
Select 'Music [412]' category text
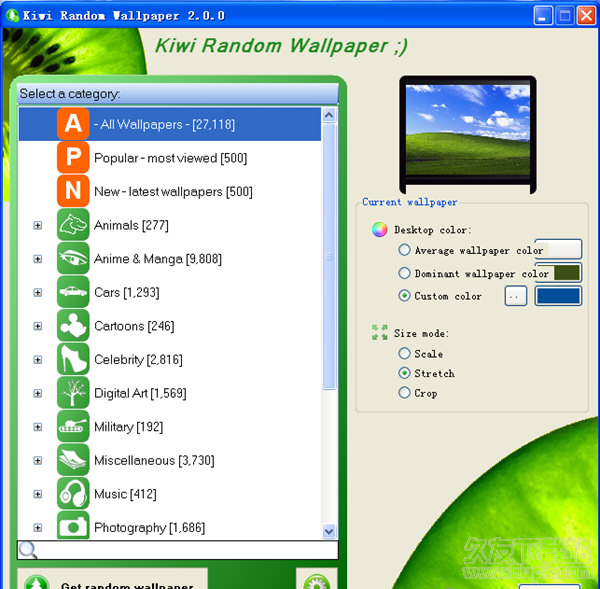[126, 494]
